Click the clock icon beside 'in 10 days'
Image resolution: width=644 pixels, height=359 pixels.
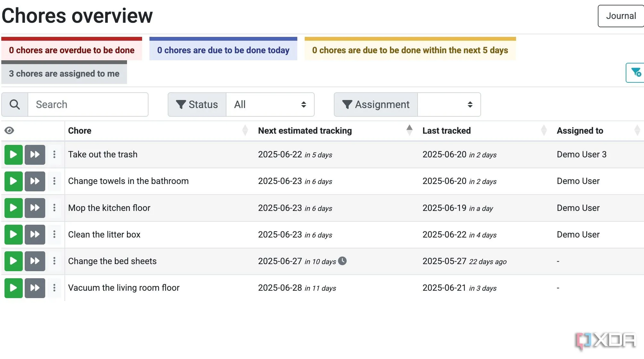point(343,261)
